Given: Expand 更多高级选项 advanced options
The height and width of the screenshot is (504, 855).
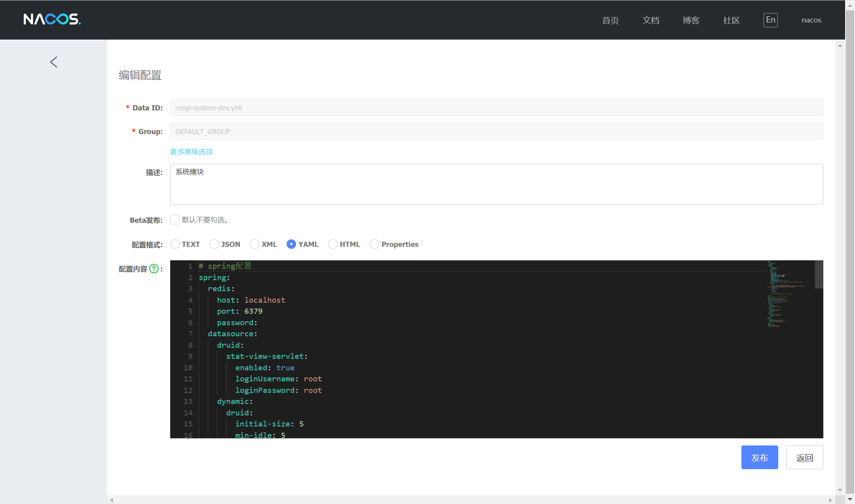Looking at the screenshot, I should coord(192,152).
